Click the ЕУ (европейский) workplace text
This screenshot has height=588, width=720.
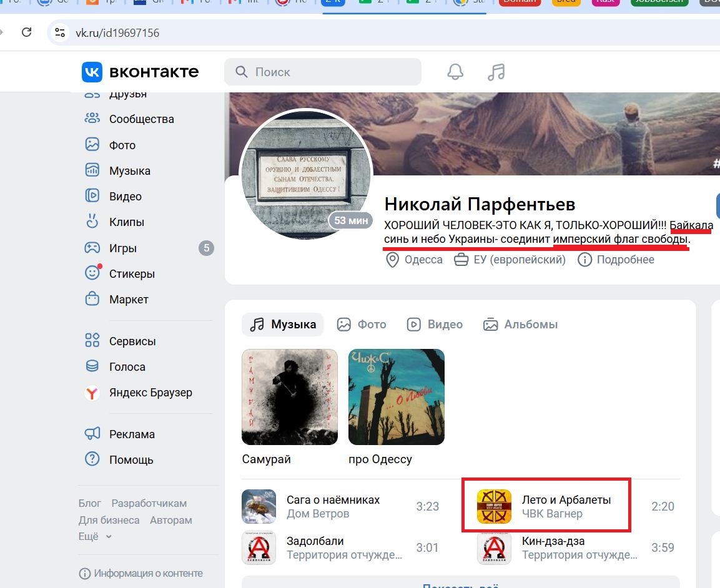click(x=520, y=260)
